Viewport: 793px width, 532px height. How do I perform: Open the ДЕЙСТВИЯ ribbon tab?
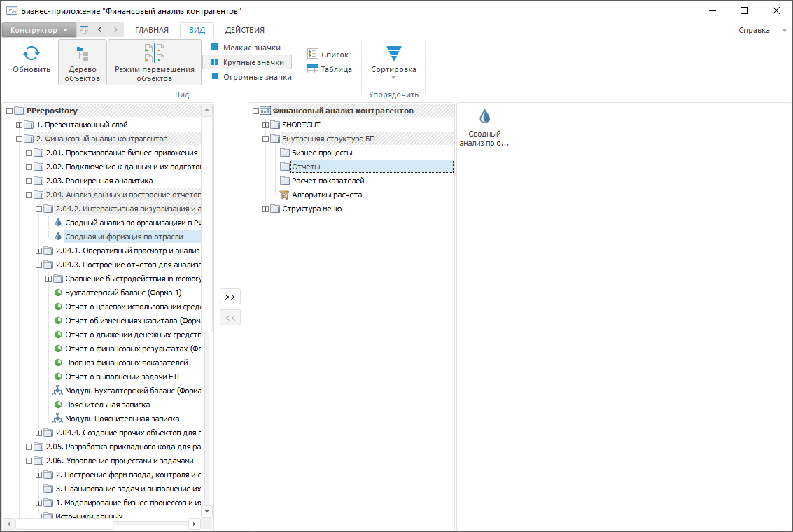click(244, 30)
